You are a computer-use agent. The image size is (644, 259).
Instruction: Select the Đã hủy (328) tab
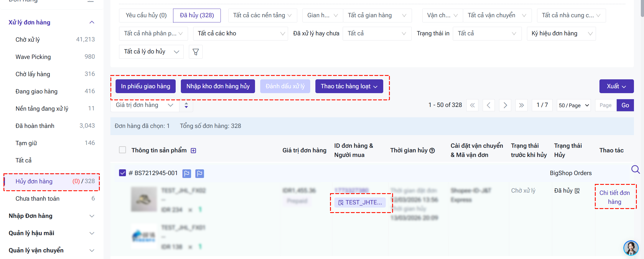coord(197,16)
